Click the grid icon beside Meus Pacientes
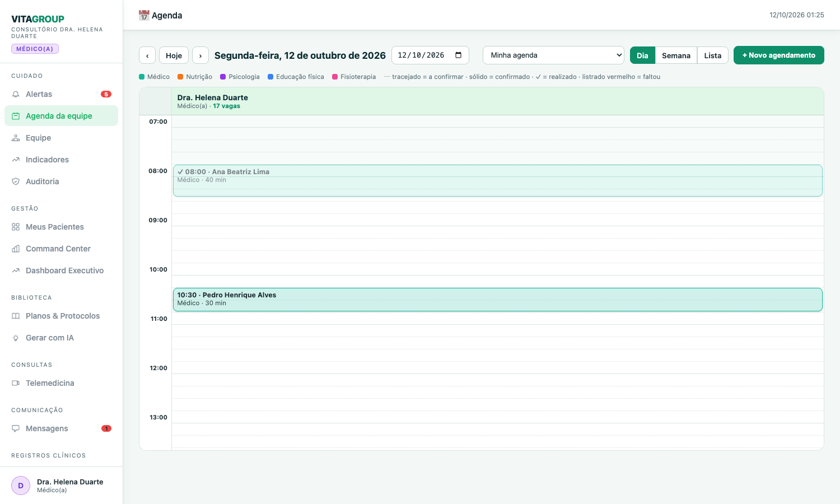840x504 pixels. (x=16, y=227)
